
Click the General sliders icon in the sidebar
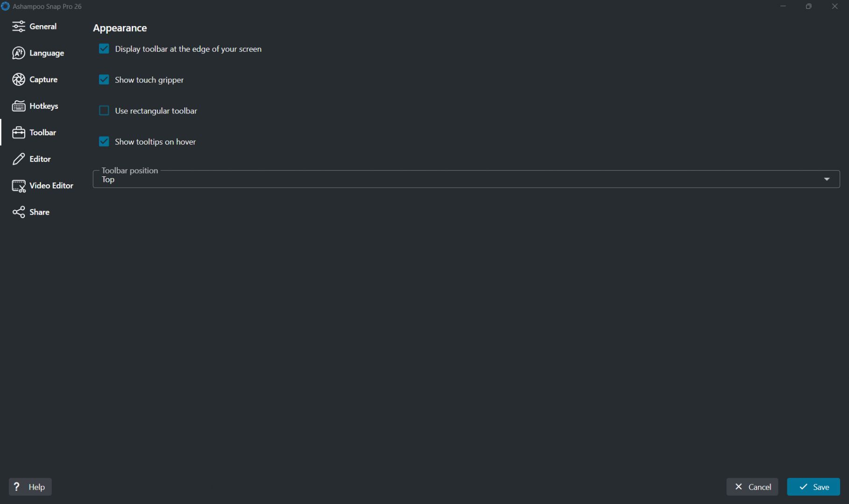tap(19, 27)
